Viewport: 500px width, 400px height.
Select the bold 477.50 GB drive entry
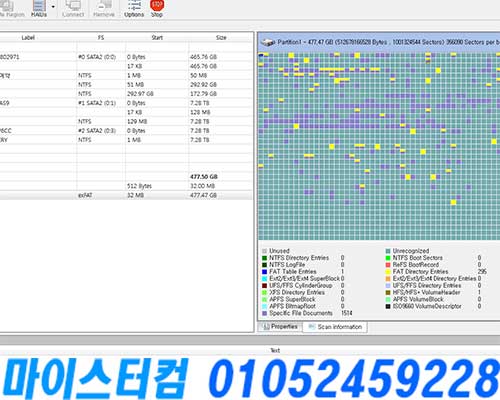pyautogui.click(x=126, y=177)
